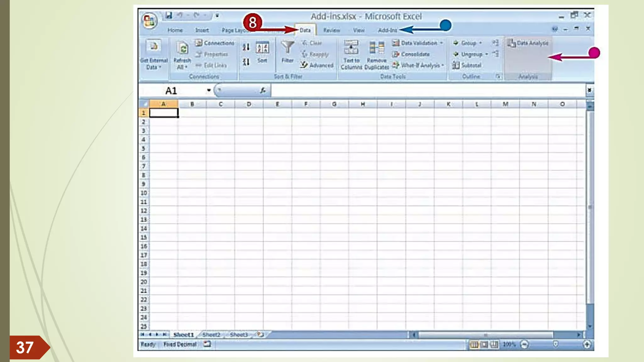
Task: Click the Insert Function fx icon
Action: coord(263,90)
